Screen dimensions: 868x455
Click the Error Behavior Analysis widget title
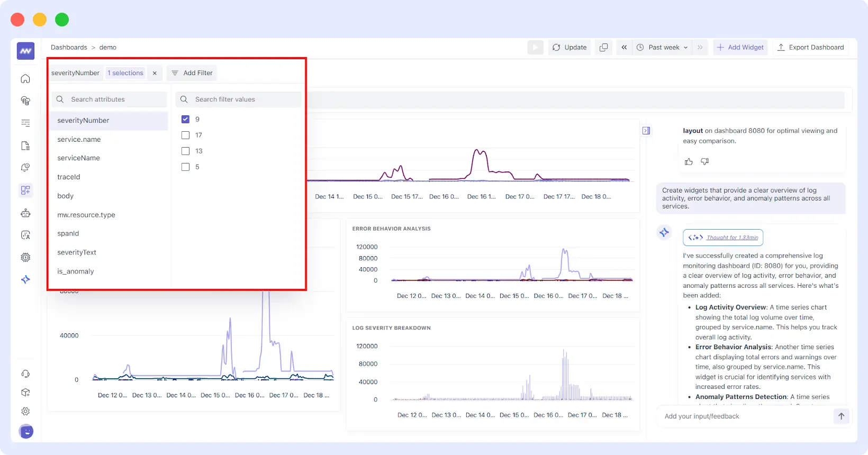392,229
